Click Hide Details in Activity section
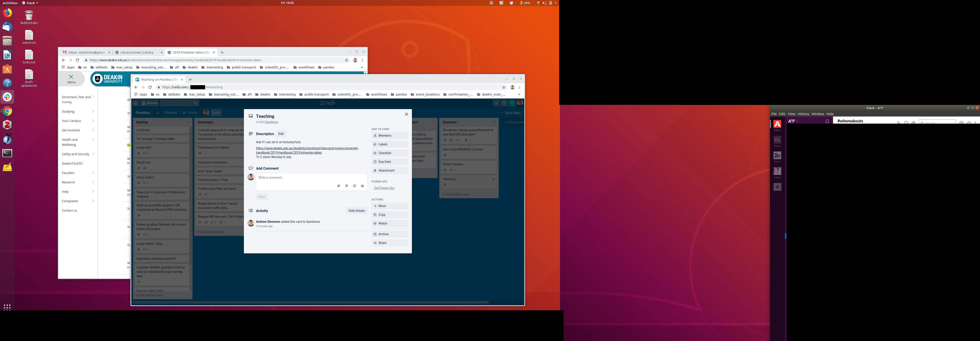Image resolution: width=980 pixels, height=341 pixels. [357, 211]
